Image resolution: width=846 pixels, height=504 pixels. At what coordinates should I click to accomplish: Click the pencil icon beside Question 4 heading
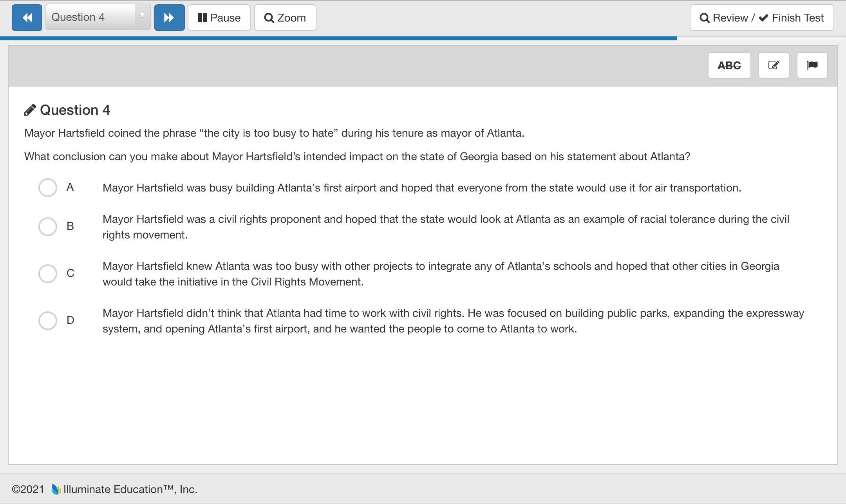point(30,110)
